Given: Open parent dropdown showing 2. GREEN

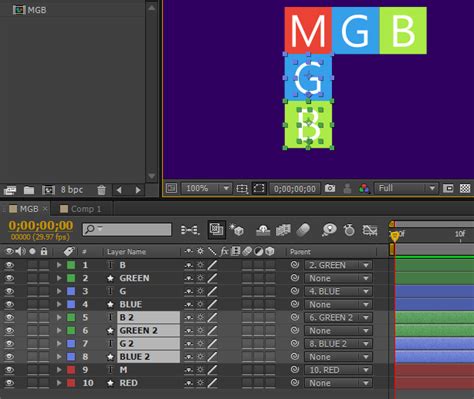Looking at the screenshot, I should click(x=338, y=265).
